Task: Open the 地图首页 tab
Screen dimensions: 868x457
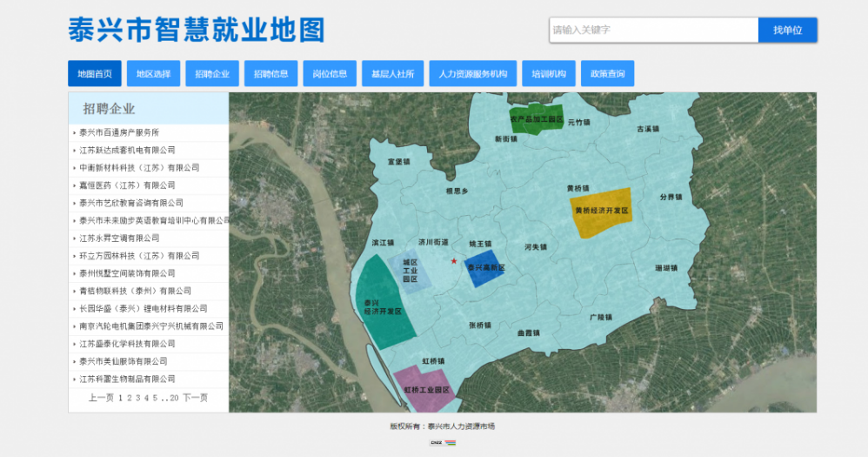Action: 95,74
